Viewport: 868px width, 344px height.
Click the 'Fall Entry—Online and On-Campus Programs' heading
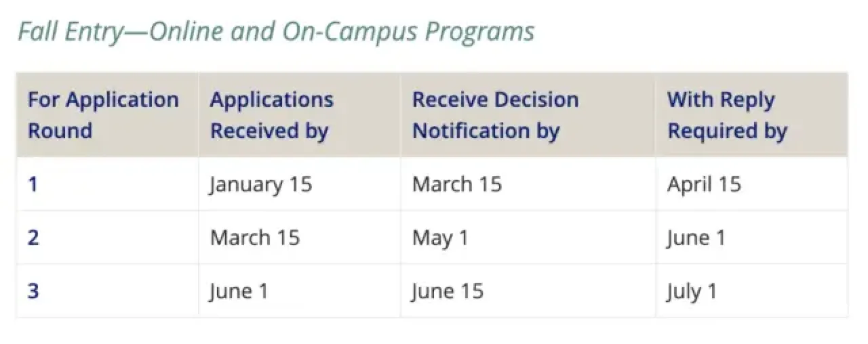point(276,31)
